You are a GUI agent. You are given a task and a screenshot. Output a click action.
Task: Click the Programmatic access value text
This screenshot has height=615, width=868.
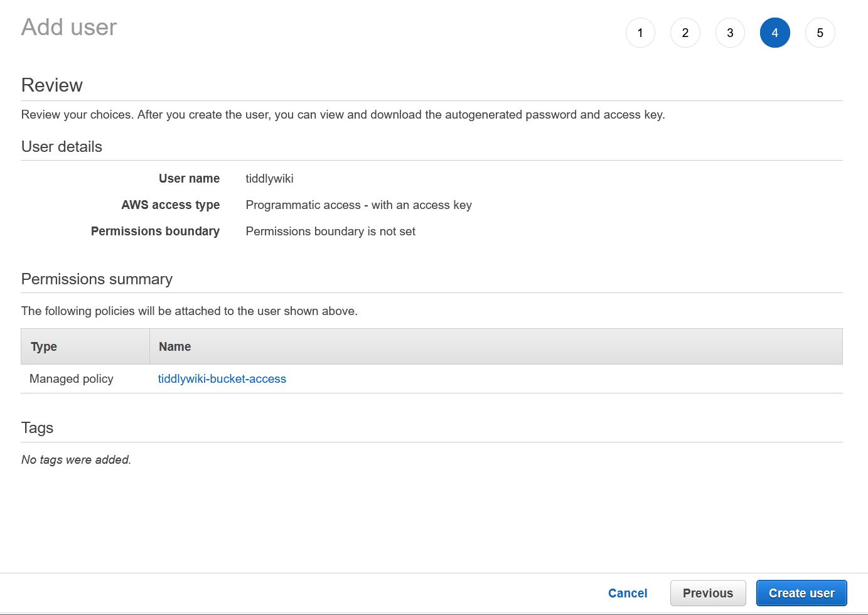point(359,205)
